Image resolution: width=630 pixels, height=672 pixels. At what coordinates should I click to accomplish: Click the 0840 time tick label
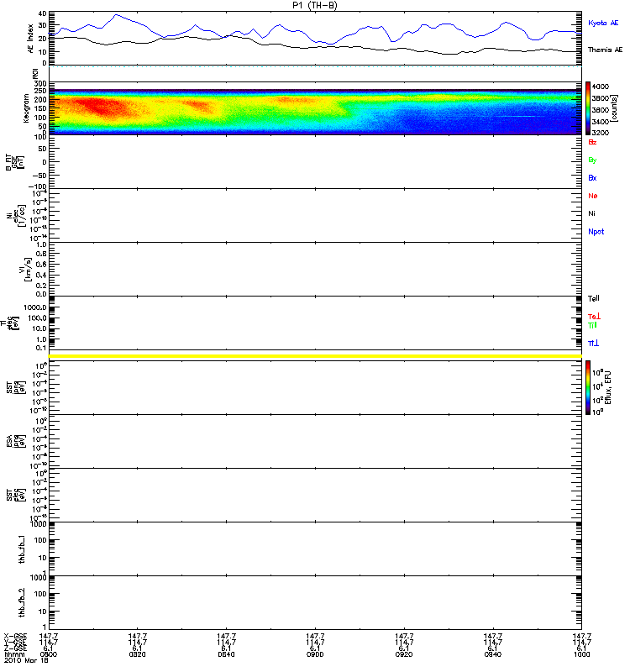tap(226, 654)
